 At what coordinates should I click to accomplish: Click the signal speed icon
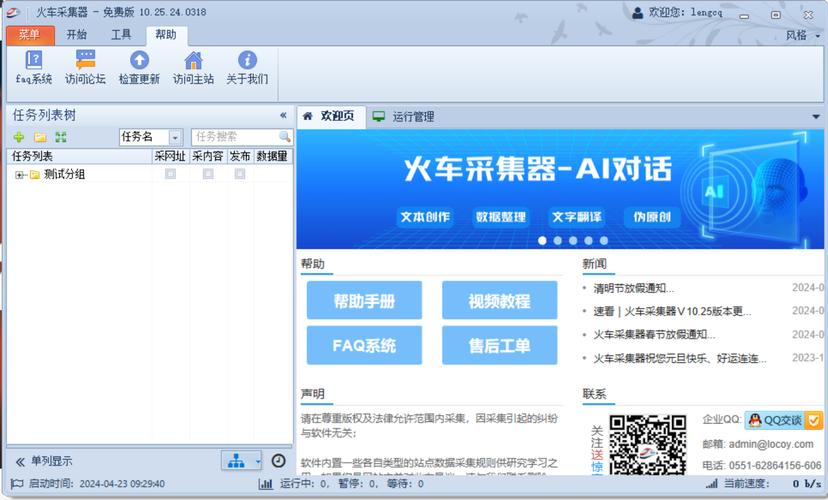(x=712, y=483)
